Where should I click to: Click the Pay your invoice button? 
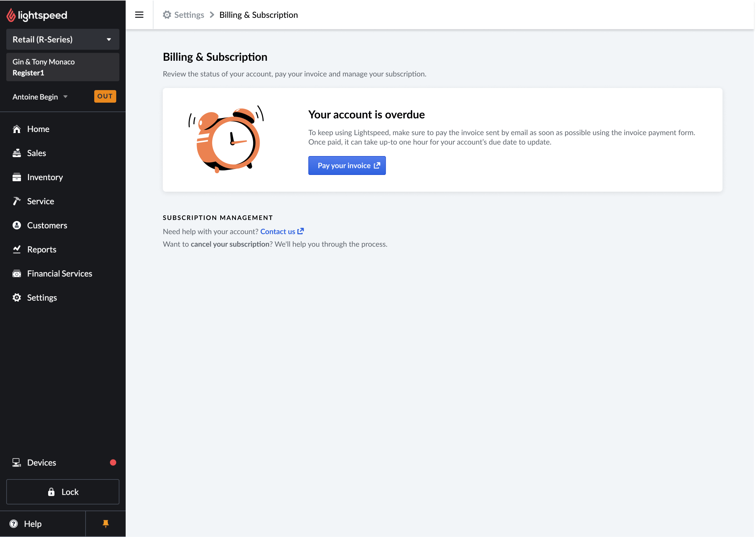[x=347, y=166]
